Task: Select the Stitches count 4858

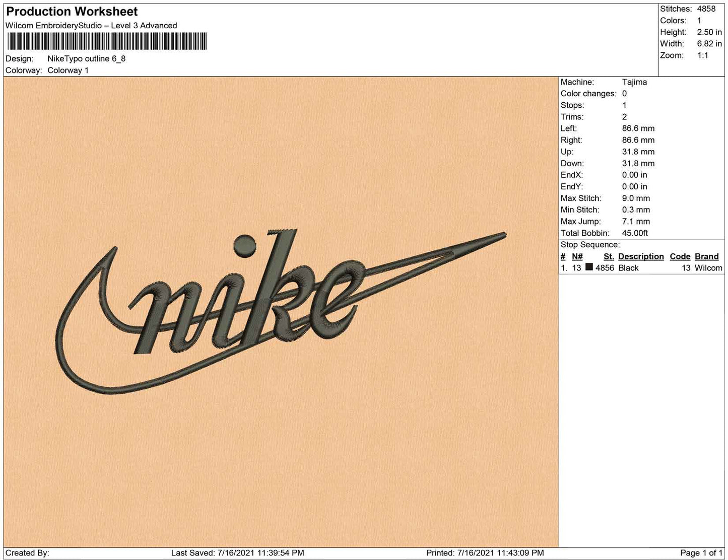Action: [x=706, y=9]
